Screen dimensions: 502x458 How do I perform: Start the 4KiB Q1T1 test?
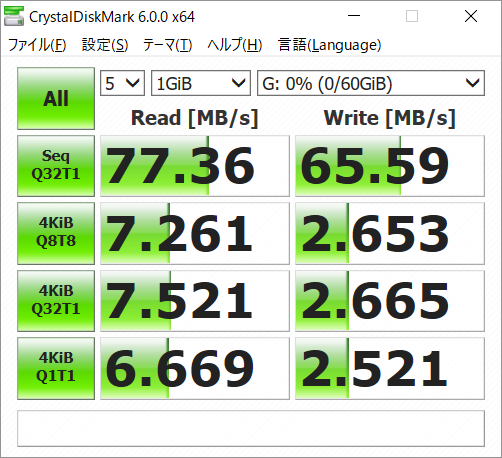click(56, 368)
